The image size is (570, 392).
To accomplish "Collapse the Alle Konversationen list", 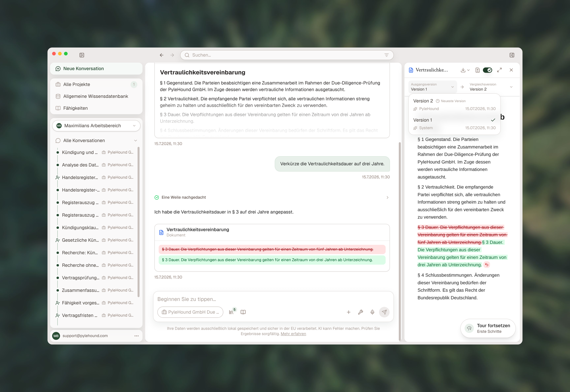I will click(x=136, y=140).
